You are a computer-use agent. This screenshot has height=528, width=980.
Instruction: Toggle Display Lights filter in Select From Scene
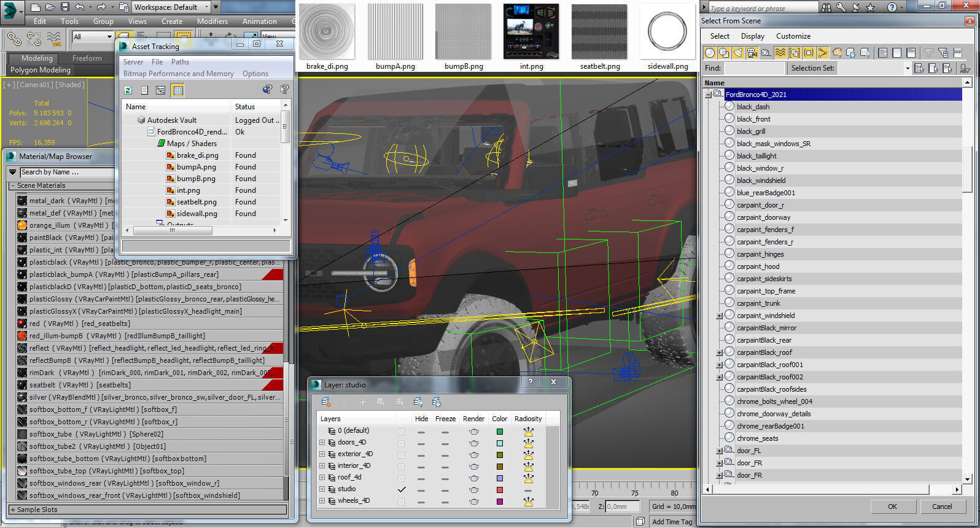click(x=738, y=53)
